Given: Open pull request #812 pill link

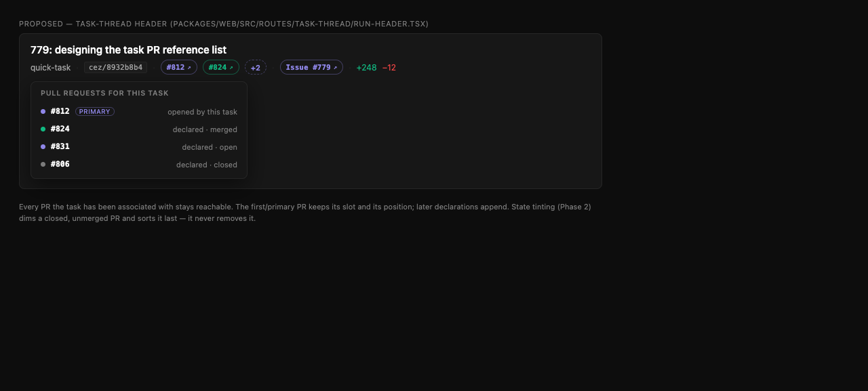Looking at the screenshot, I should tap(179, 67).
